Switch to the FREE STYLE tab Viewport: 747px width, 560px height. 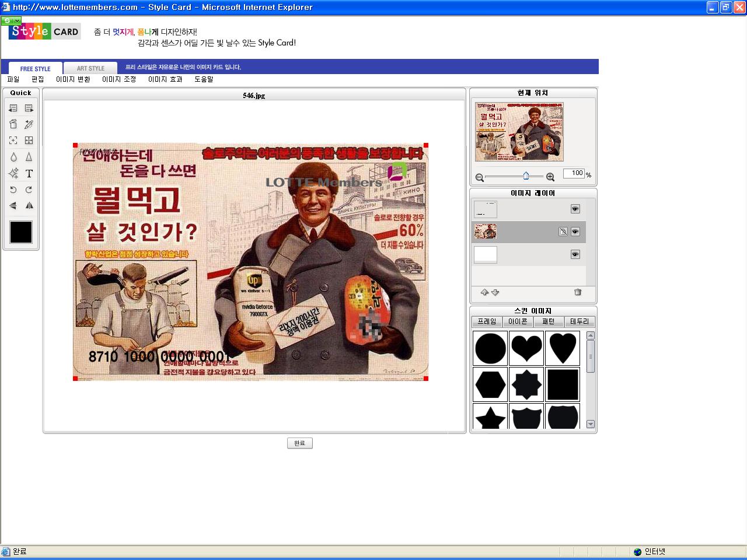(x=35, y=68)
